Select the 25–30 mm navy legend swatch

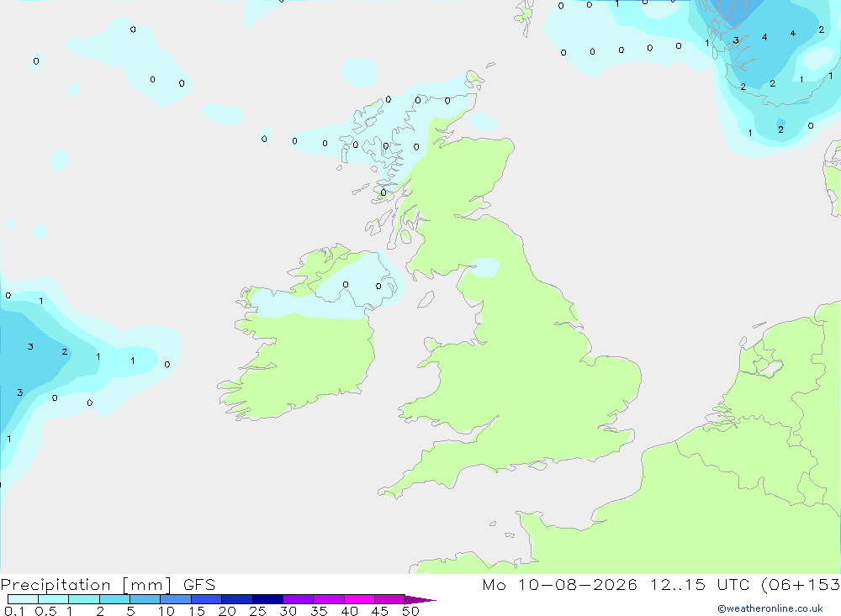coord(267,599)
